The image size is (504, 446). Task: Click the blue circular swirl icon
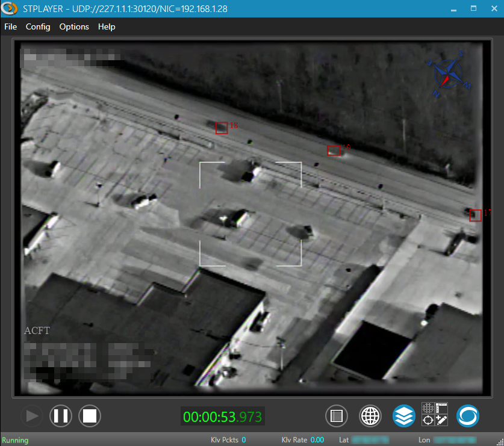point(467,416)
